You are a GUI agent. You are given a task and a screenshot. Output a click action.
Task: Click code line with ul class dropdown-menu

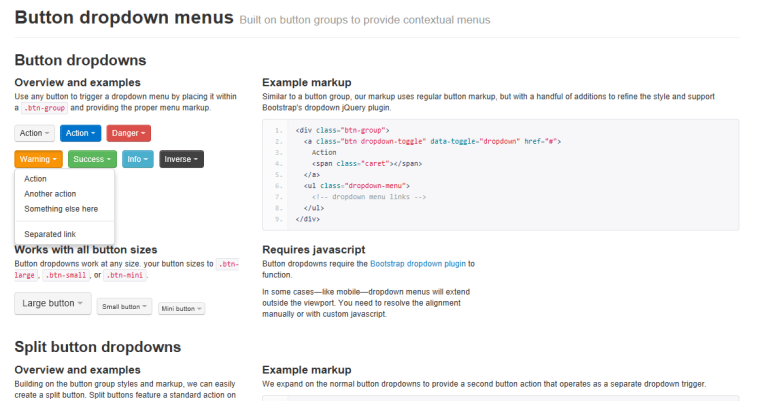tap(357, 186)
